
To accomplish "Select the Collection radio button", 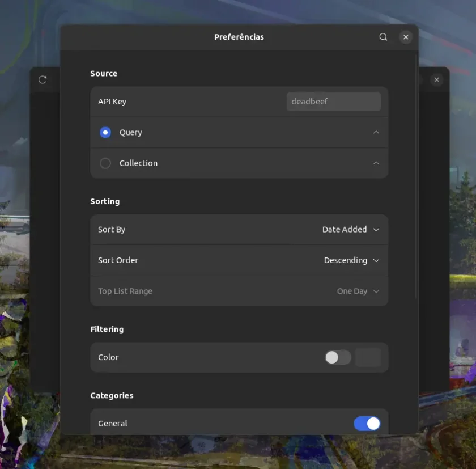I will coord(105,163).
